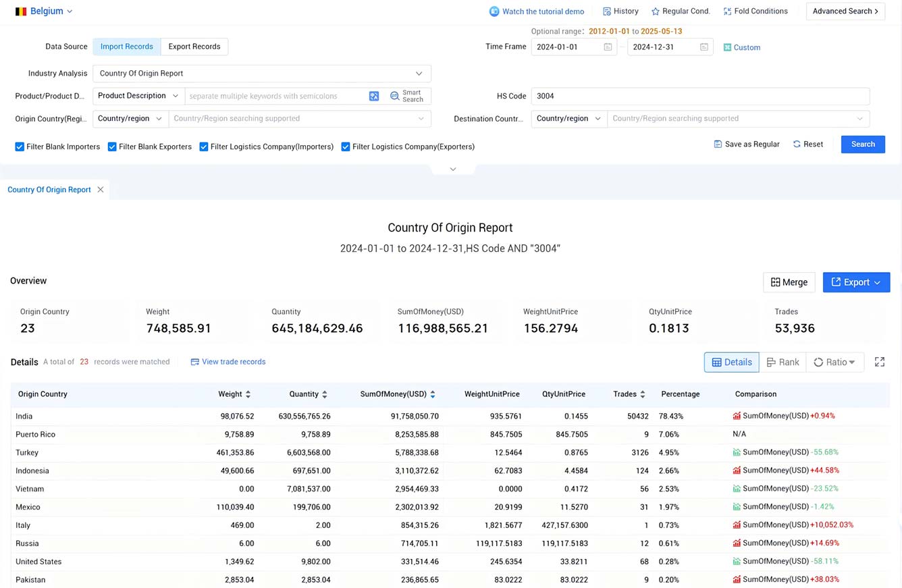Open the Export button dropdown

(x=856, y=282)
